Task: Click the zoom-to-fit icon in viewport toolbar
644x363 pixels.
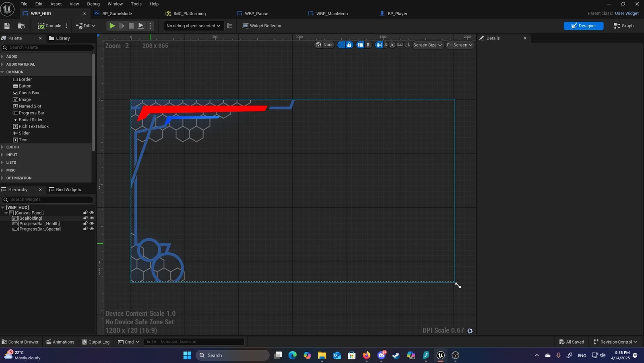Action: 392,45
